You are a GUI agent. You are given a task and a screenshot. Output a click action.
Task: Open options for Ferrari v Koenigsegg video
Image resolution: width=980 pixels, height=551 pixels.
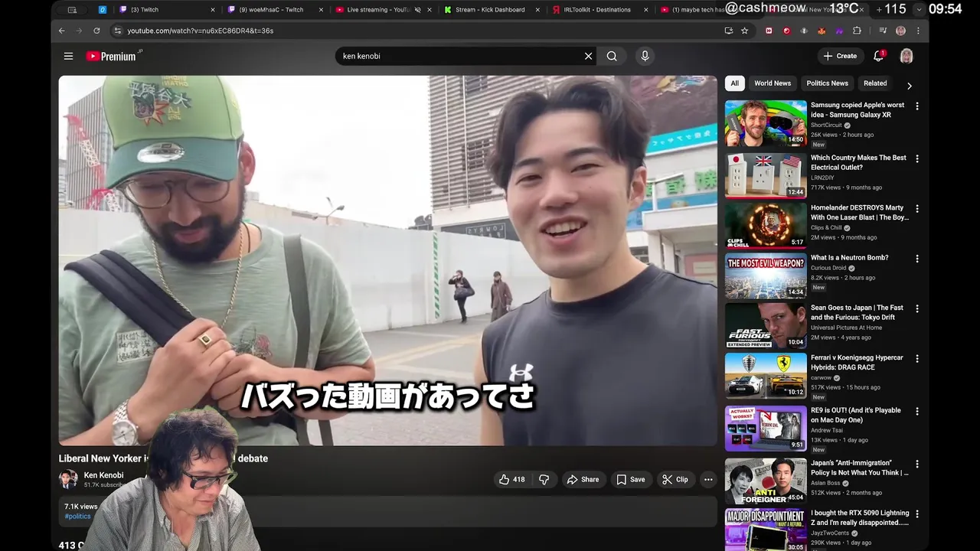[x=917, y=358]
